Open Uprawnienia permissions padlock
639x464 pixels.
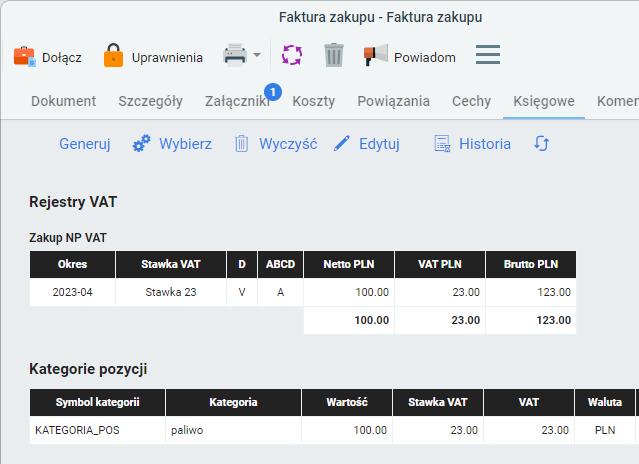coord(114,56)
